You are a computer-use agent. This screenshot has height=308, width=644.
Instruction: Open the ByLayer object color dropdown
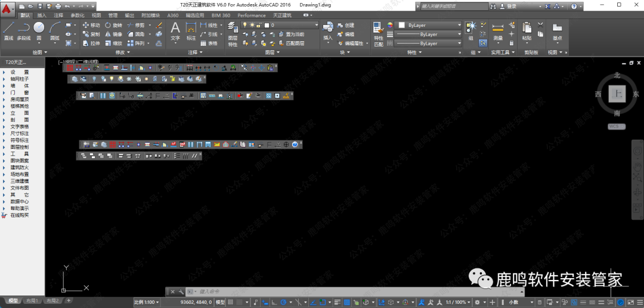pos(431,26)
